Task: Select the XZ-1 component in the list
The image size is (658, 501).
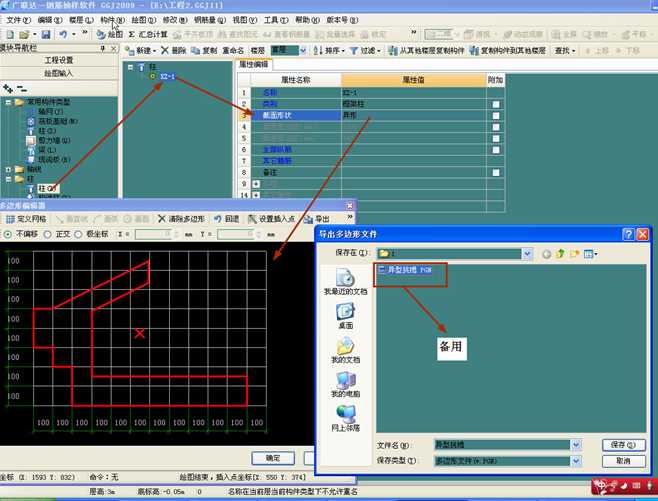Action: (x=167, y=76)
